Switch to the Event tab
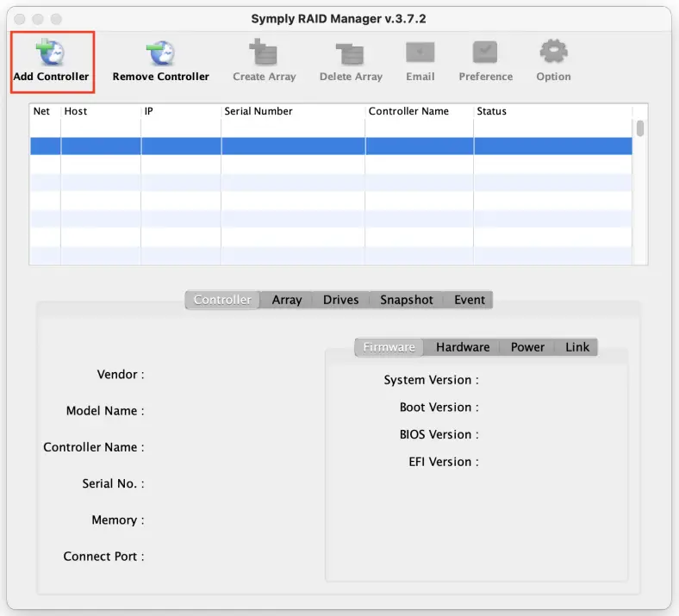This screenshot has height=616, width=679. point(470,300)
